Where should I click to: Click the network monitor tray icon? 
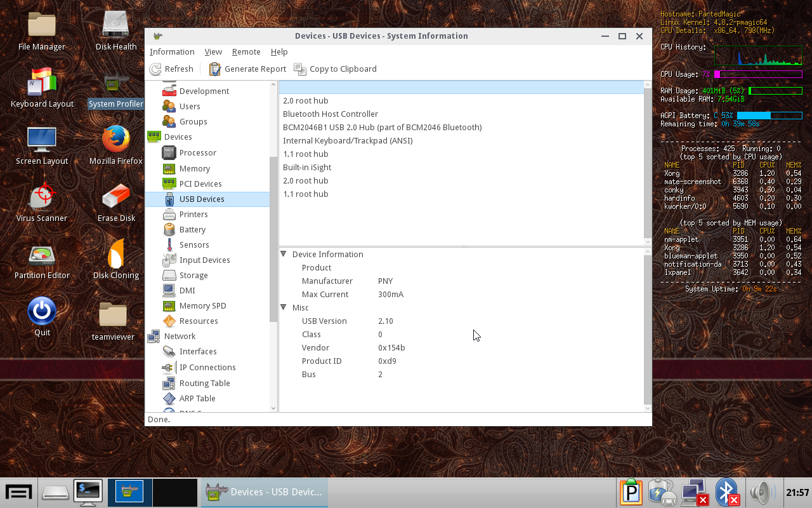tap(695, 492)
